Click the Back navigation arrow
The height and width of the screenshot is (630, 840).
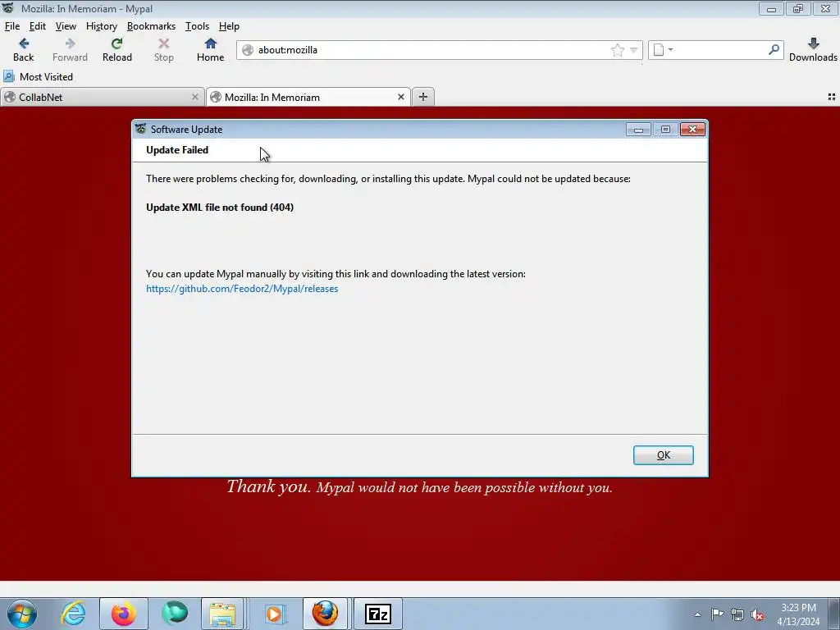click(23, 49)
